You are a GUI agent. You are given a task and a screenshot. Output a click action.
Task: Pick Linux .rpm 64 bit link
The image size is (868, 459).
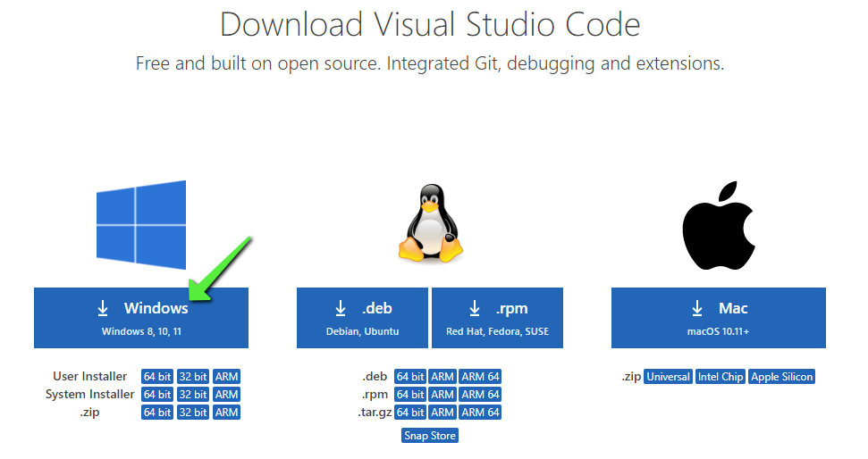(410, 395)
